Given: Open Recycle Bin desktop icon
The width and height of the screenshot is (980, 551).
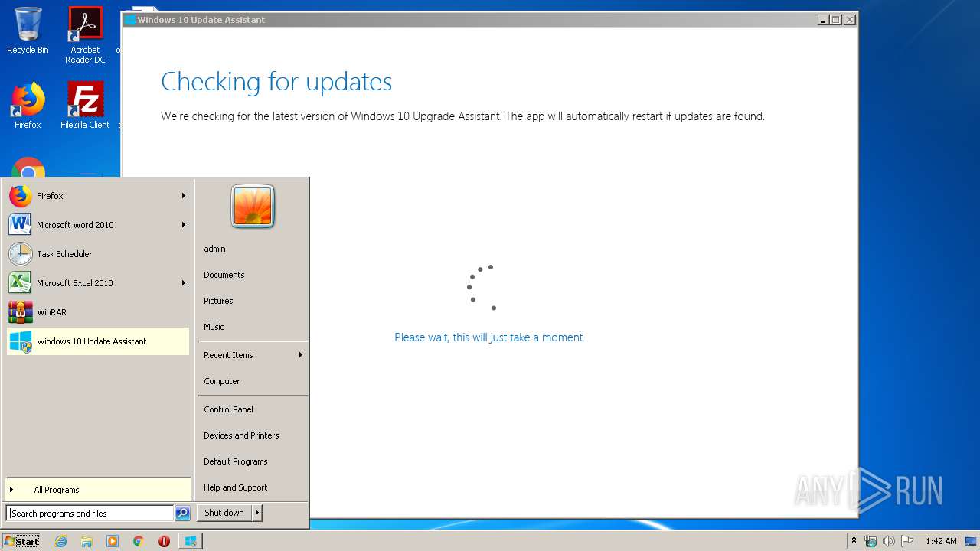Looking at the screenshot, I should coord(28,31).
